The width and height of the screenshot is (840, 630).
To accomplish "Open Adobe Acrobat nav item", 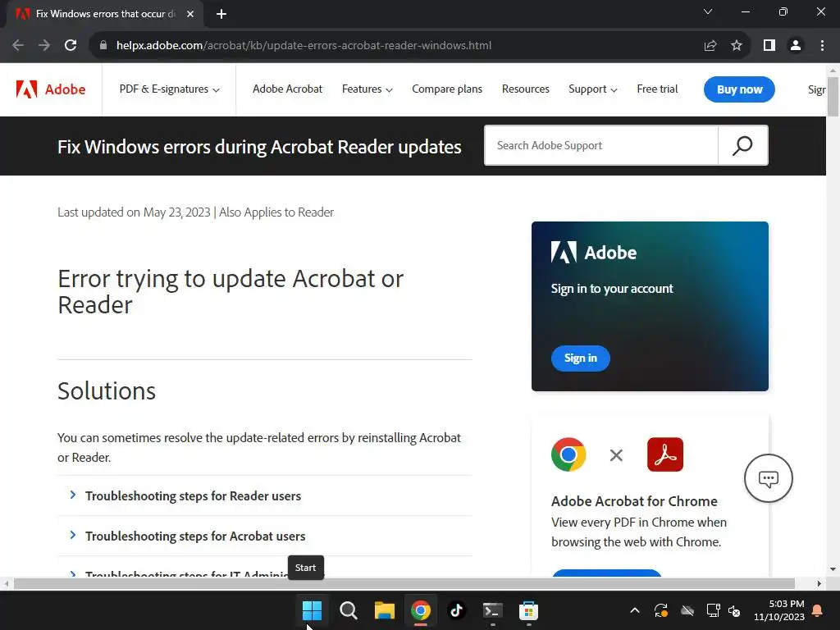I will (288, 89).
